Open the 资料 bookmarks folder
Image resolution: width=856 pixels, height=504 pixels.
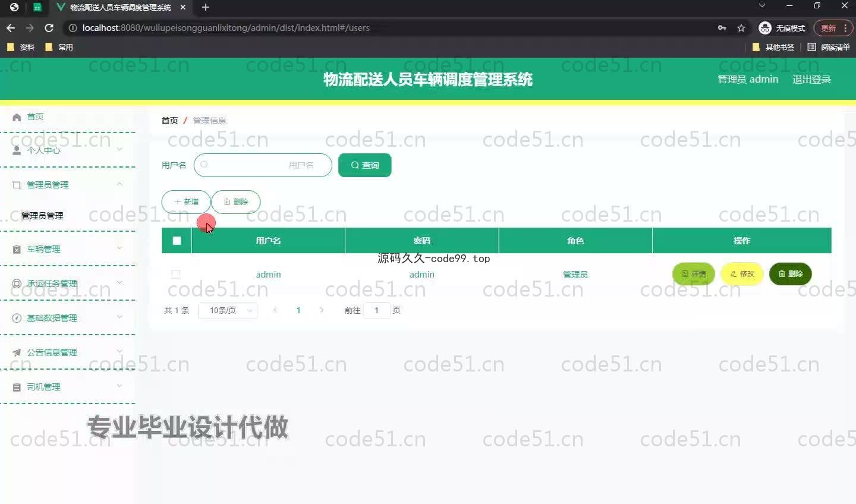[21, 47]
